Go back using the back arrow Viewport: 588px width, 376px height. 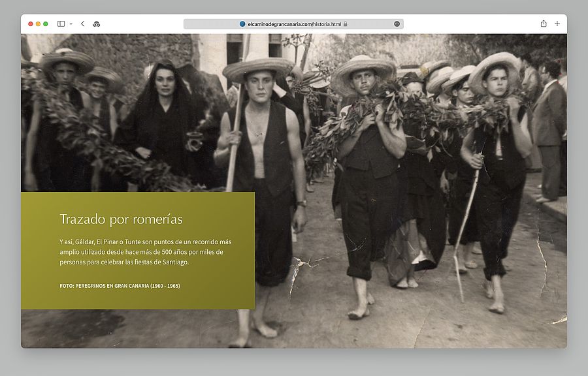[x=82, y=24]
